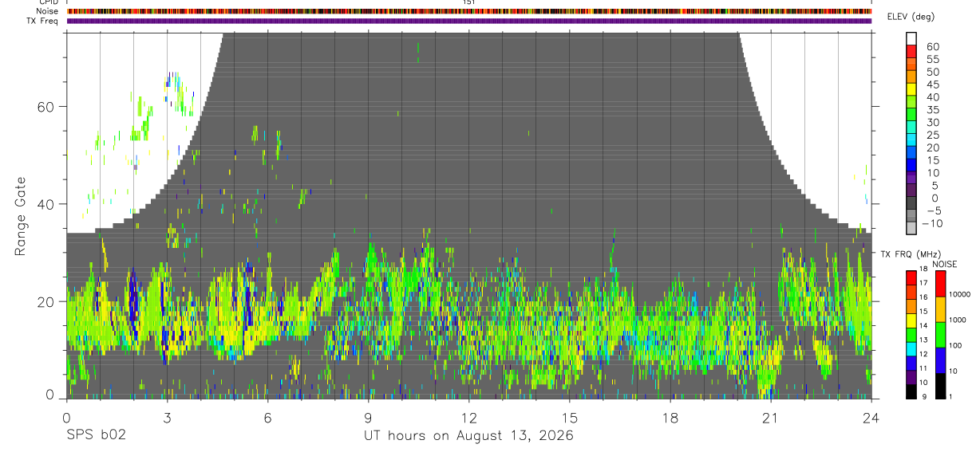Viewport: 980px width, 452px height.
Task: Select the Noise row label at top left
Action: coord(46,11)
